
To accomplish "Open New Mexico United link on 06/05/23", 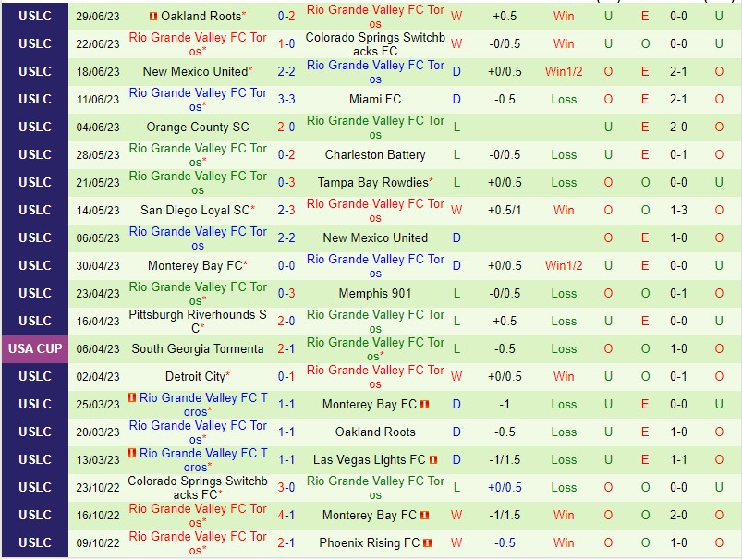I will pyautogui.click(x=375, y=237).
